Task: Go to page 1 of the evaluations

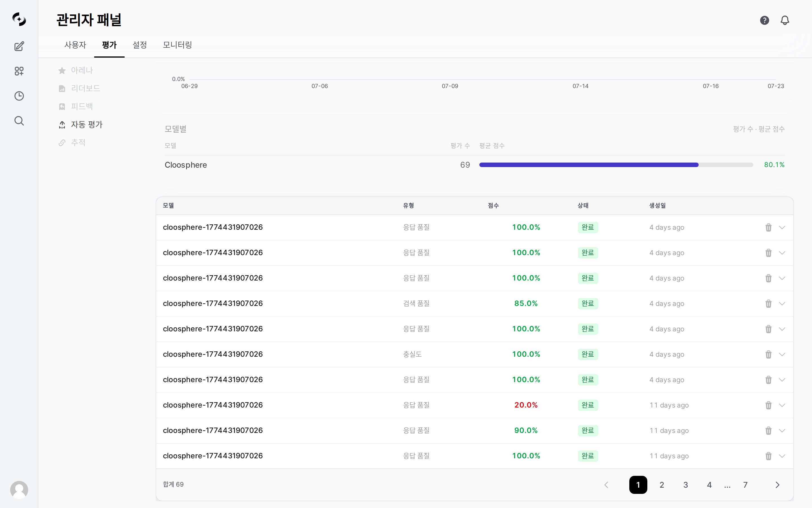Action: tap(638, 485)
